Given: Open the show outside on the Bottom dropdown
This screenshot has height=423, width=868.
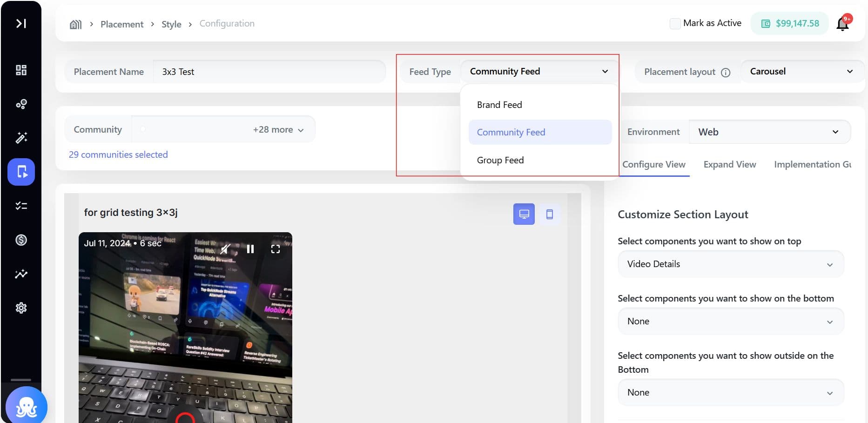Looking at the screenshot, I should tap(731, 393).
